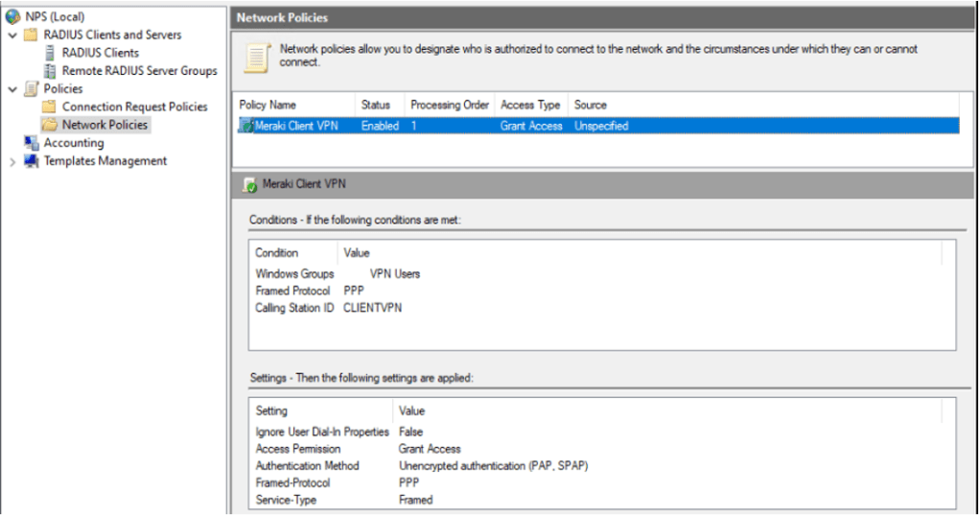The image size is (980, 517).
Task: Click the Unspecified source cell
Action: point(601,126)
